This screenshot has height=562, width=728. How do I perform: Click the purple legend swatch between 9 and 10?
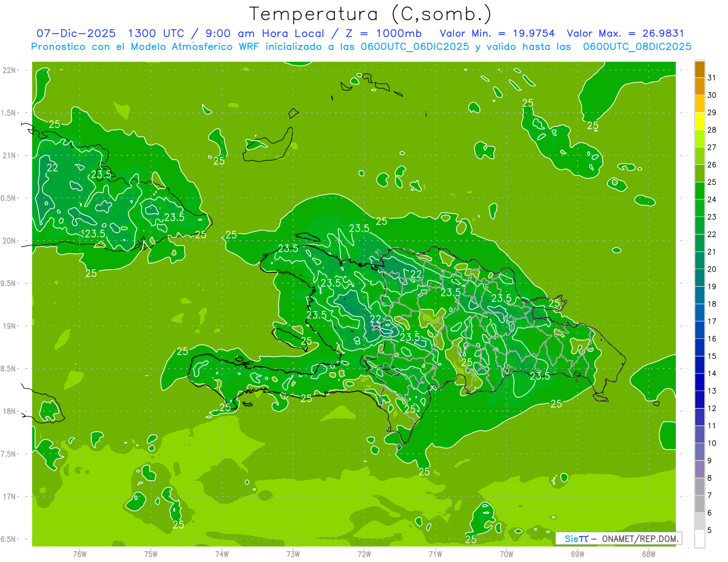point(699,452)
